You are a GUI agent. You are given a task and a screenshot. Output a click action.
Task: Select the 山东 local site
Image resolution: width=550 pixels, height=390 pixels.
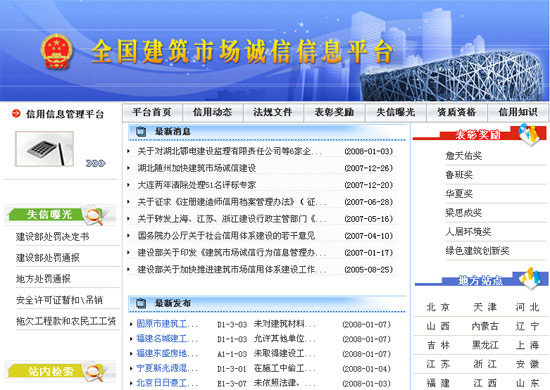pyautogui.click(x=527, y=383)
